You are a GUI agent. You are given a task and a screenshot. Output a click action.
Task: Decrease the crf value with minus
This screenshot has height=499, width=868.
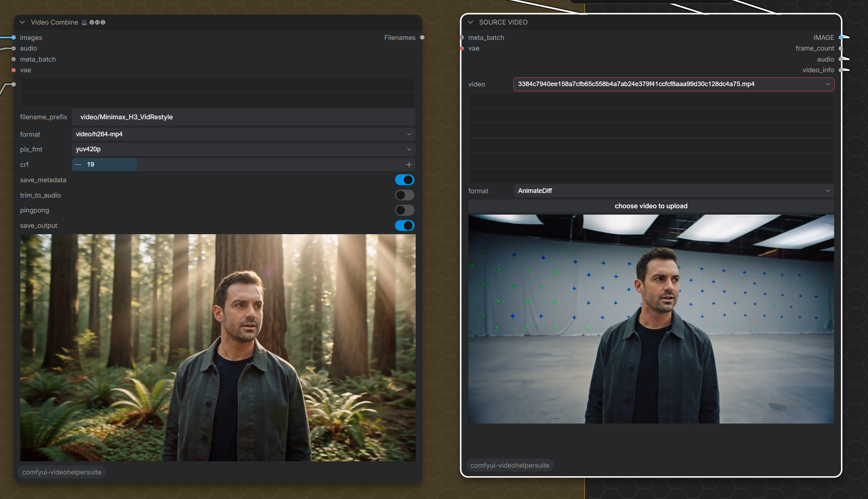click(78, 164)
